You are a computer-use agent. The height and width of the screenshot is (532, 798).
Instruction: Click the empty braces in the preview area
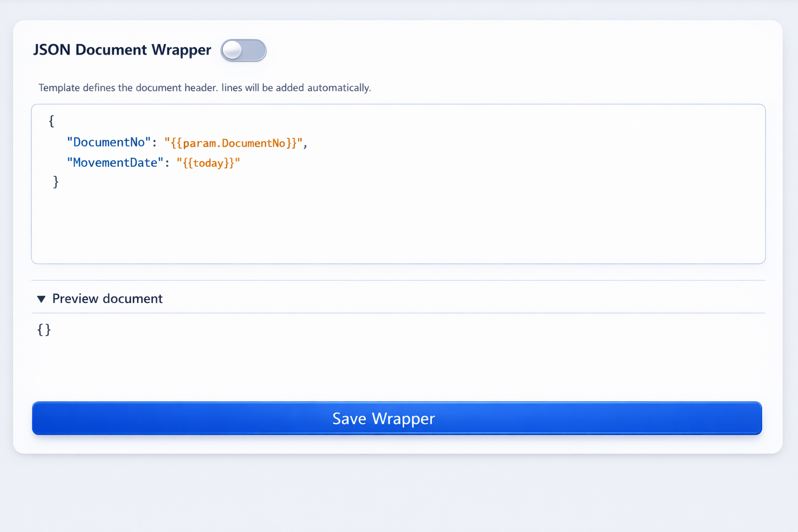coord(44,330)
